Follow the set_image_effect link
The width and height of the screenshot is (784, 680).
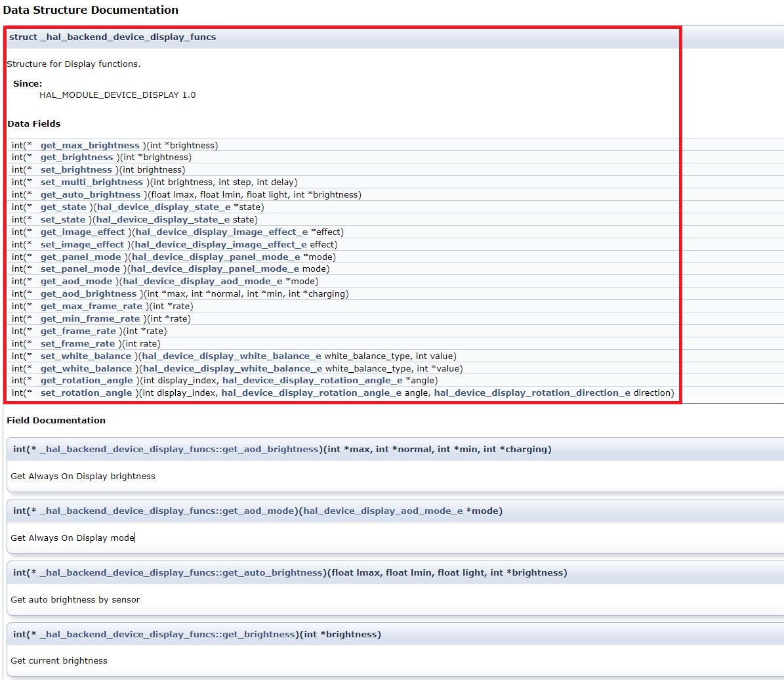coord(82,244)
